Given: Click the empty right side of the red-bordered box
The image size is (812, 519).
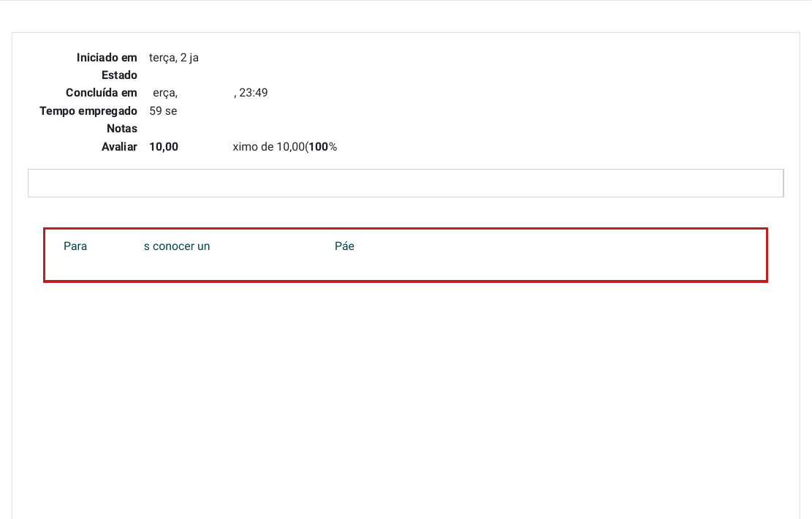Looking at the screenshot, I should click(x=585, y=254).
